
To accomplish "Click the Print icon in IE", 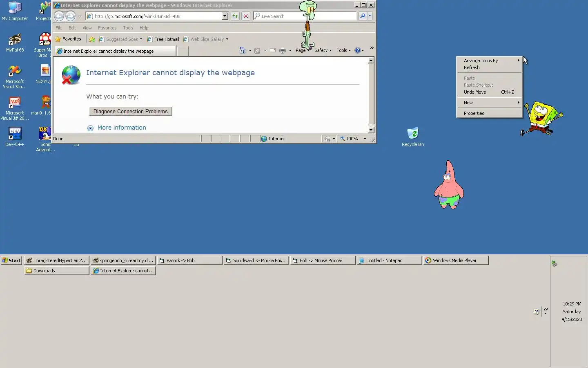I will pos(282,50).
